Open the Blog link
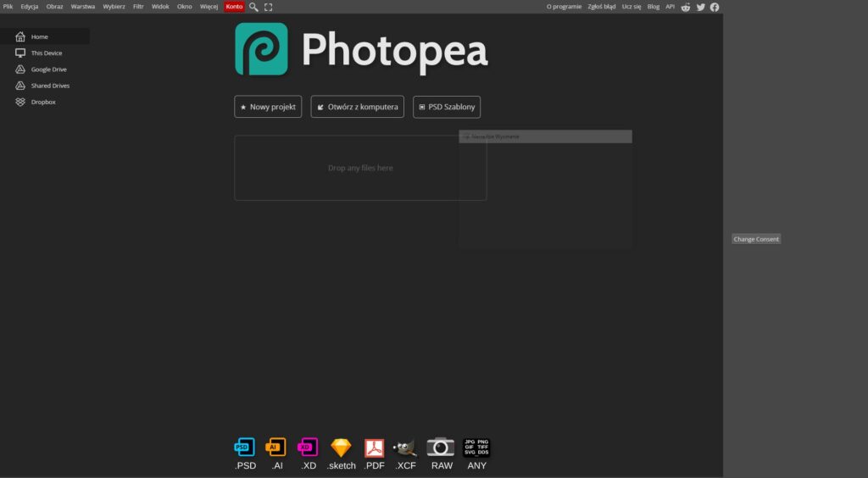This screenshot has width=868, height=478. tap(654, 7)
